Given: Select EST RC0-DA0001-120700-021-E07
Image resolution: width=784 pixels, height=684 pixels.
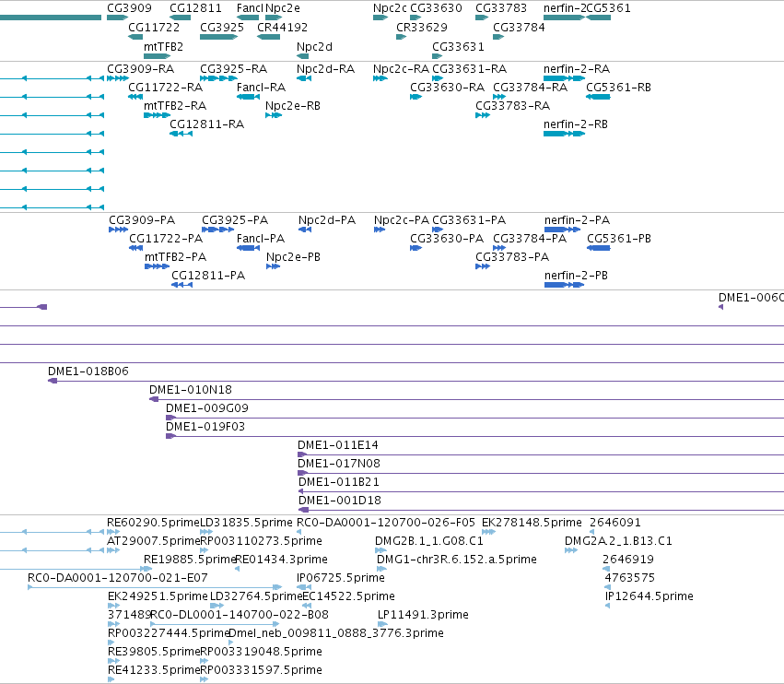Looking at the screenshot, I should (155, 587).
